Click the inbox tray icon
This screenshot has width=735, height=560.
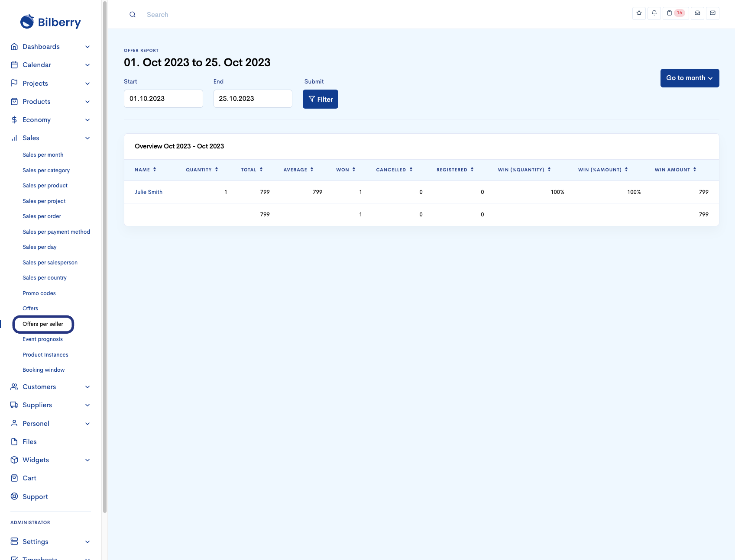[x=697, y=13]
